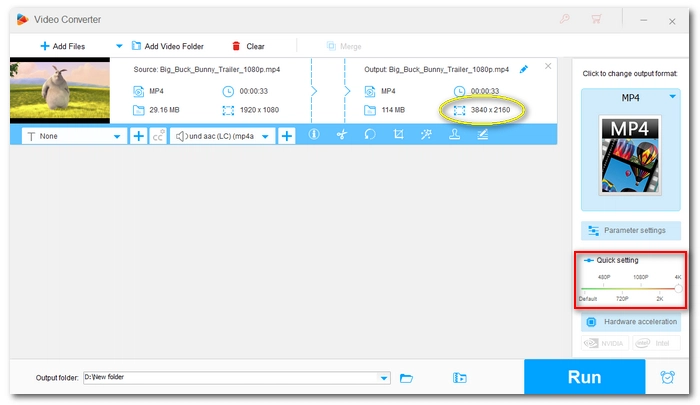
Task: Open the audio track und aac dropdown
Action: (x=222, y=136)
